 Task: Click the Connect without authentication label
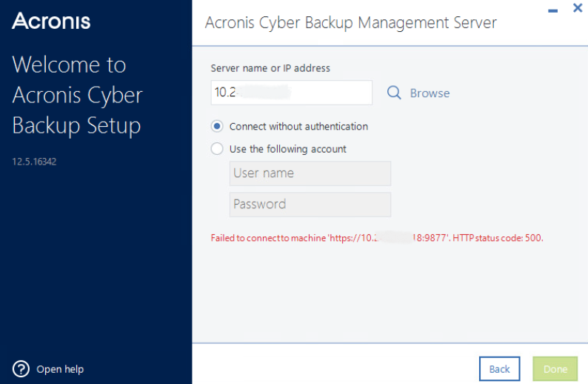tap(298, 127)
